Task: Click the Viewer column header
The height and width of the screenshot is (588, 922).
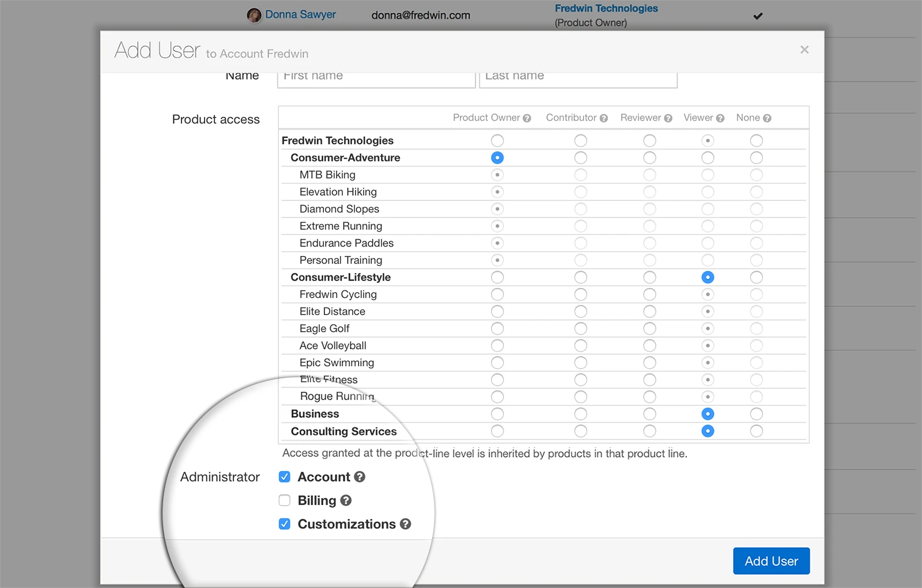Action: [x=698, y=118]
